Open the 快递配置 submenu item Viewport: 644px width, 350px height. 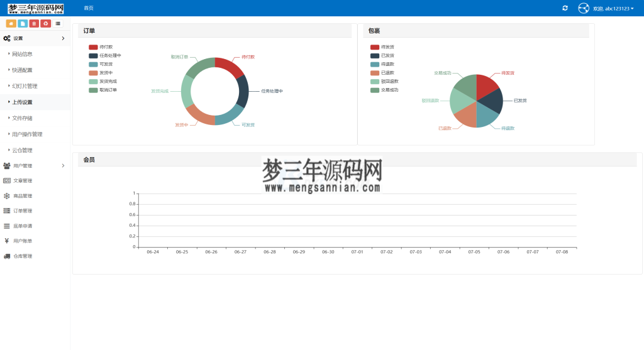(x=22, y=70)
